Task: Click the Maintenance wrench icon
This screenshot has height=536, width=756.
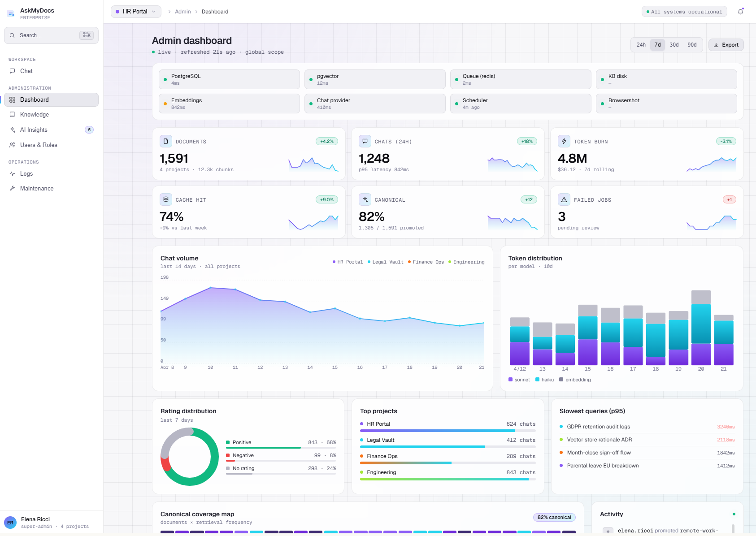Action: [x=13, y=188]
